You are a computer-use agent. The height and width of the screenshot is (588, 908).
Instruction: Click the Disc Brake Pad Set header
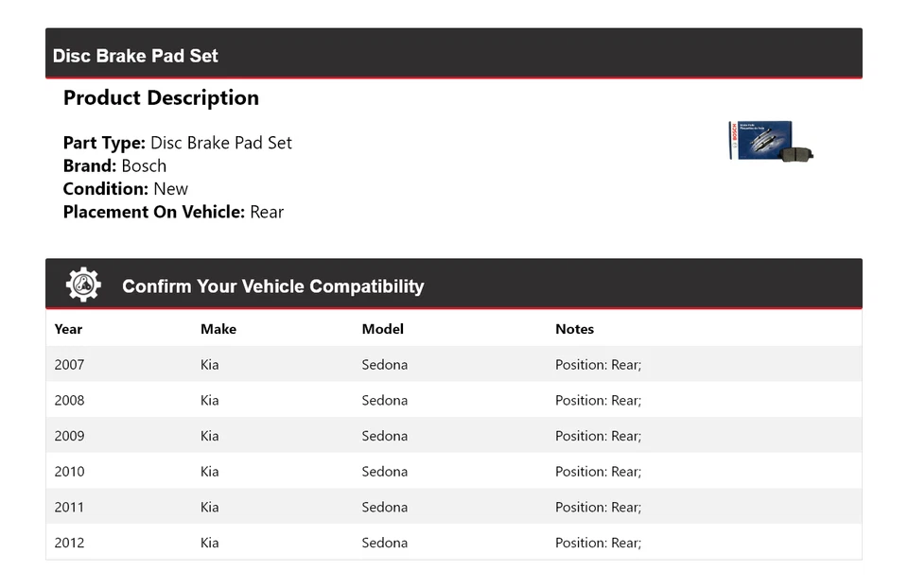[135, 56]
